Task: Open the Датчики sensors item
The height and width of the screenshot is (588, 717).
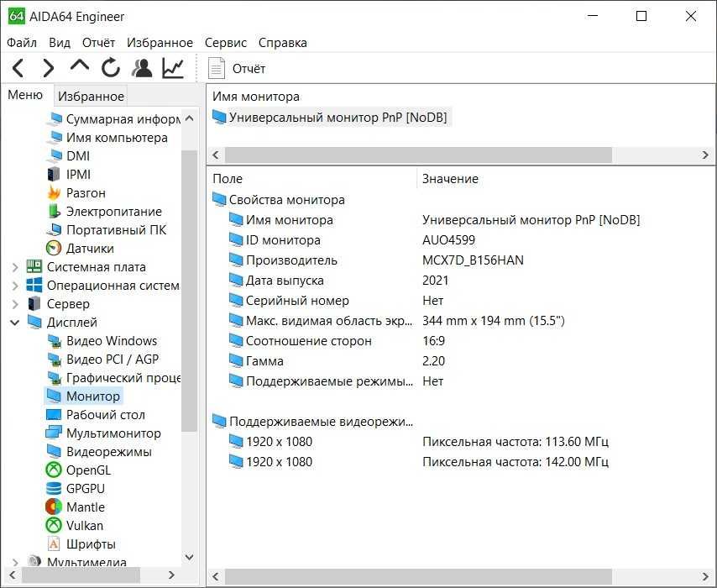Action: coord(81,249)
